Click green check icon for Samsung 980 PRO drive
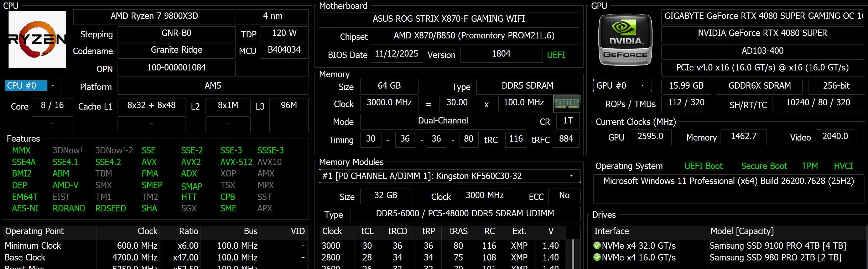Viewport: 868px width, 269px height. click(597, 257)
